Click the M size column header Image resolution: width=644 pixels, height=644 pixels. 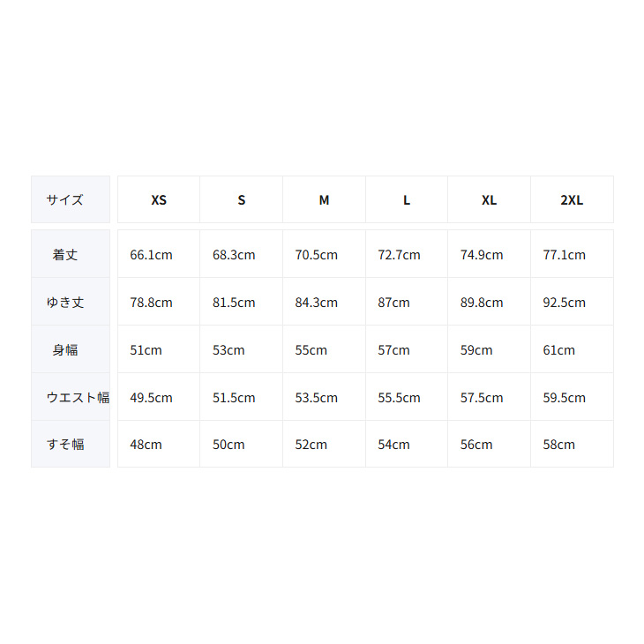pyautogui.click(x=324, y=200)
